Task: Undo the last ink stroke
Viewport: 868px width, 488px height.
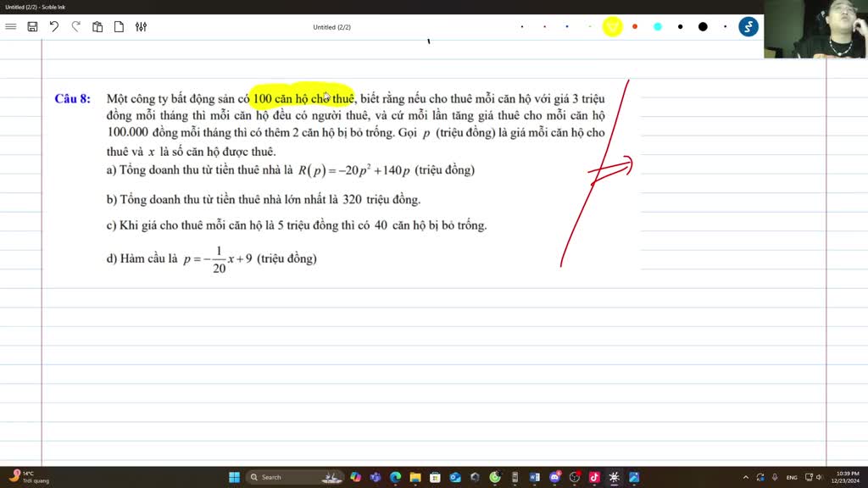Action: (x=54, y=27)
